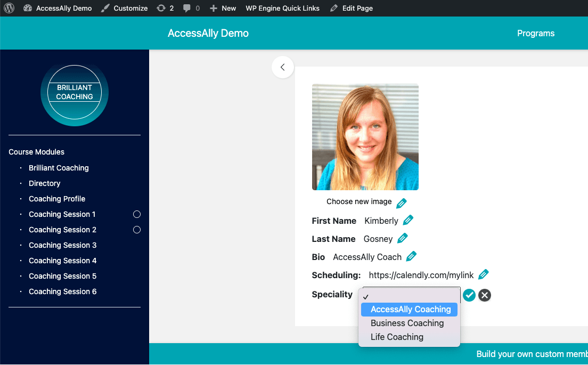Image resolution: width=588 pixels, height=365 pixels.
Task: Pick Life Coaching from the dropdown
Action: (x=409, y=337)
